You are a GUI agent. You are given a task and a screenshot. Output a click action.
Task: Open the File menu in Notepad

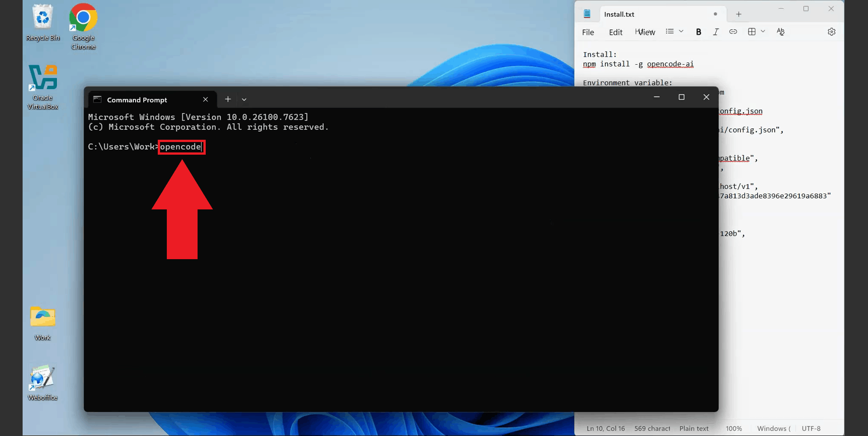point(588,32)
